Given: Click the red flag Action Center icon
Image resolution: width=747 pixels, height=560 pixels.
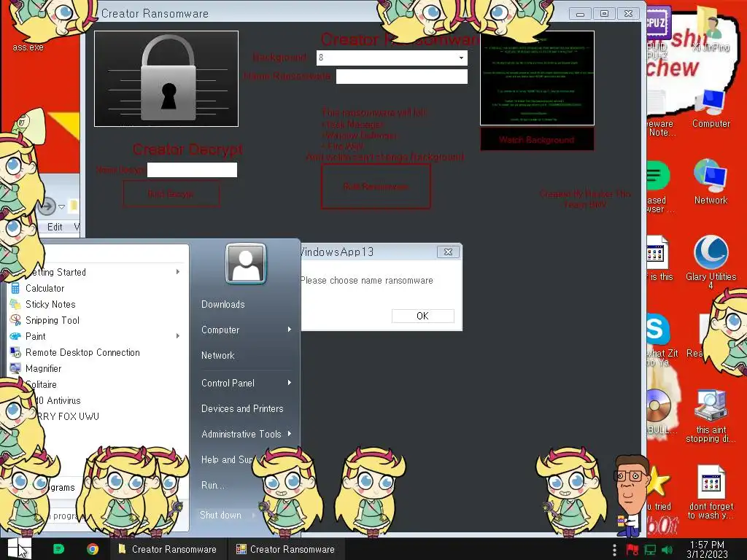Looking at the screenshot, I should [632, 550].
